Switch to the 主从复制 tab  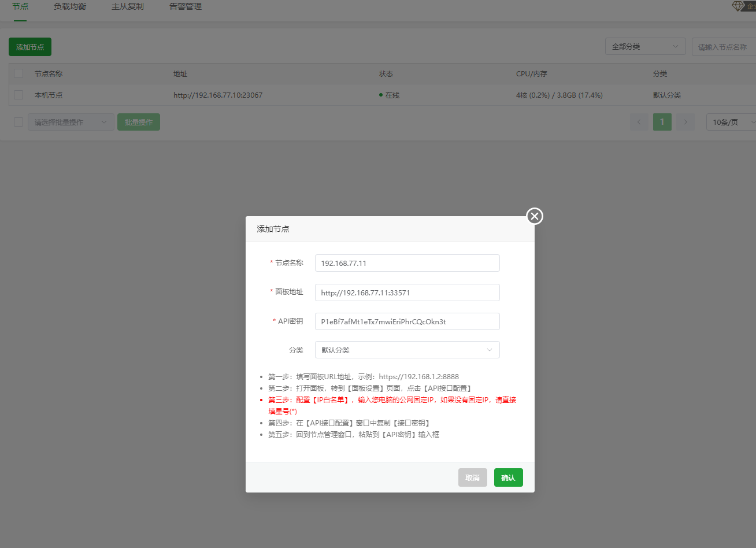[x=127, y=7]
